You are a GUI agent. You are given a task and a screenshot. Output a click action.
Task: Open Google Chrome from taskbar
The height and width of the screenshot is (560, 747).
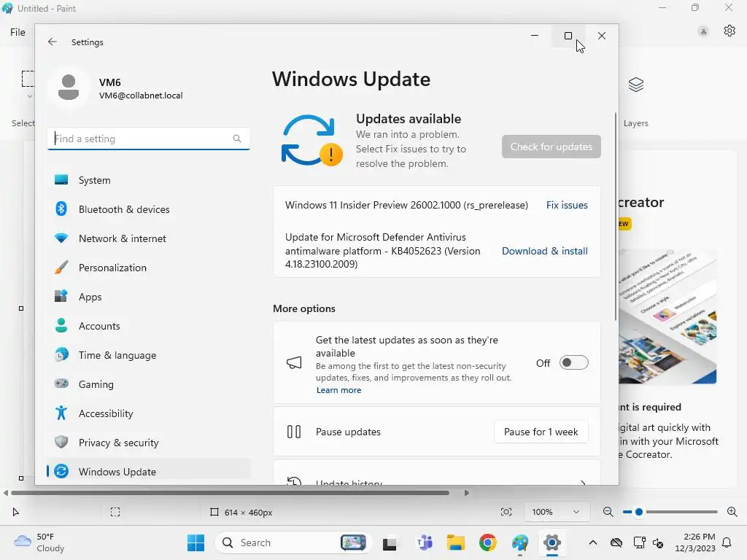[487, 542]
